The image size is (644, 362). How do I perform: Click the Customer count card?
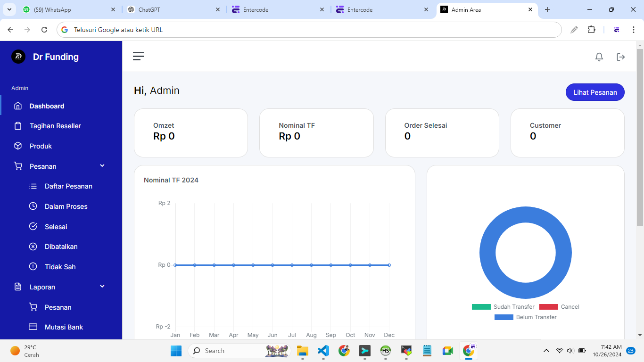(x=568, y=133)
